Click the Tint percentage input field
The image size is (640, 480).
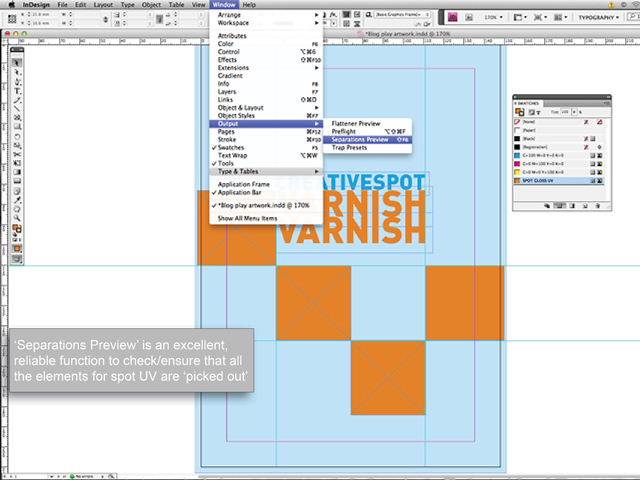point(565,112)
